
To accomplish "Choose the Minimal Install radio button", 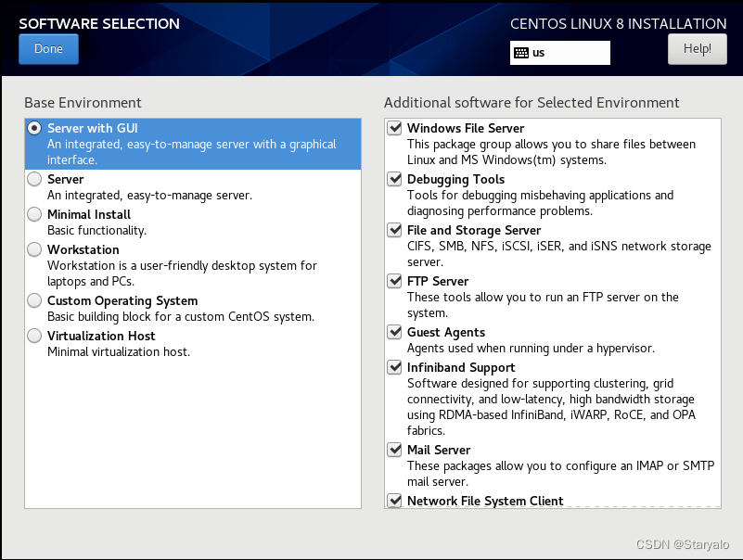I will coord(34,214).
